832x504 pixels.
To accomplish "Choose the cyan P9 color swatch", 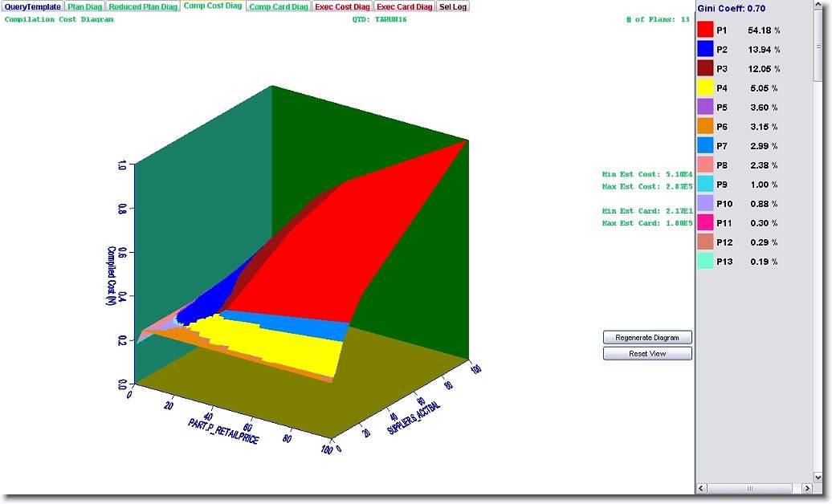I will [x=705, y=185].
